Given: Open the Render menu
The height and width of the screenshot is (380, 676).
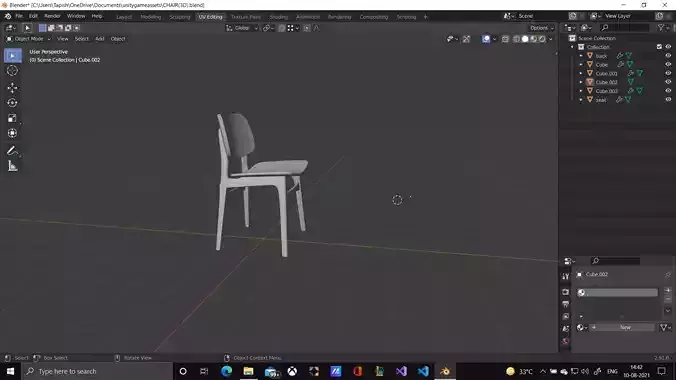Looking at the screenshot, I should tap(52, 16).
